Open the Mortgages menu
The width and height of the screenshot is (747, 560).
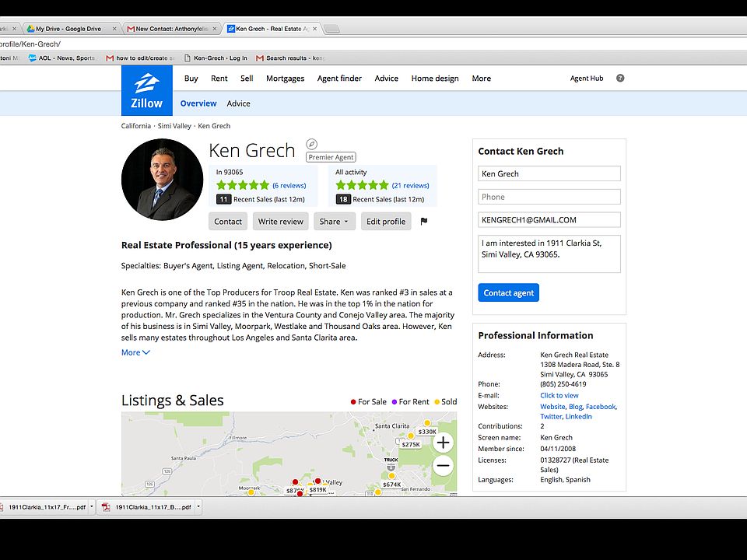[x=285, y=78]
